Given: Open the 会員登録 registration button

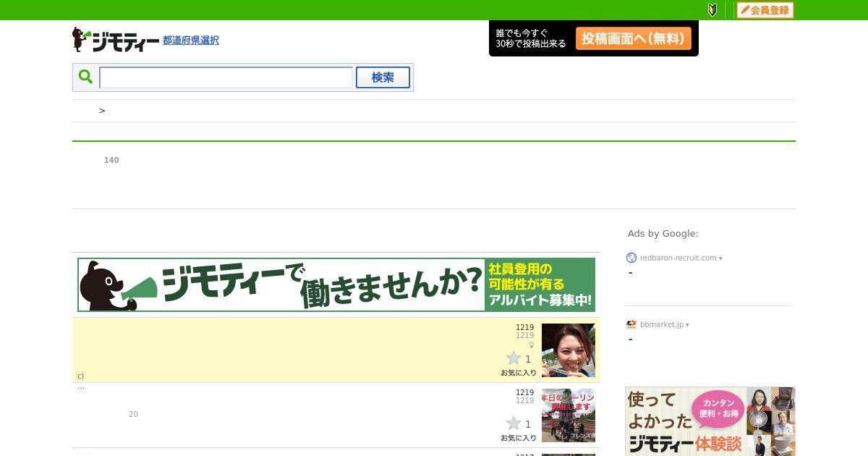Looking at the screenshot, I should pyautogui.click(x=765, y=10).
